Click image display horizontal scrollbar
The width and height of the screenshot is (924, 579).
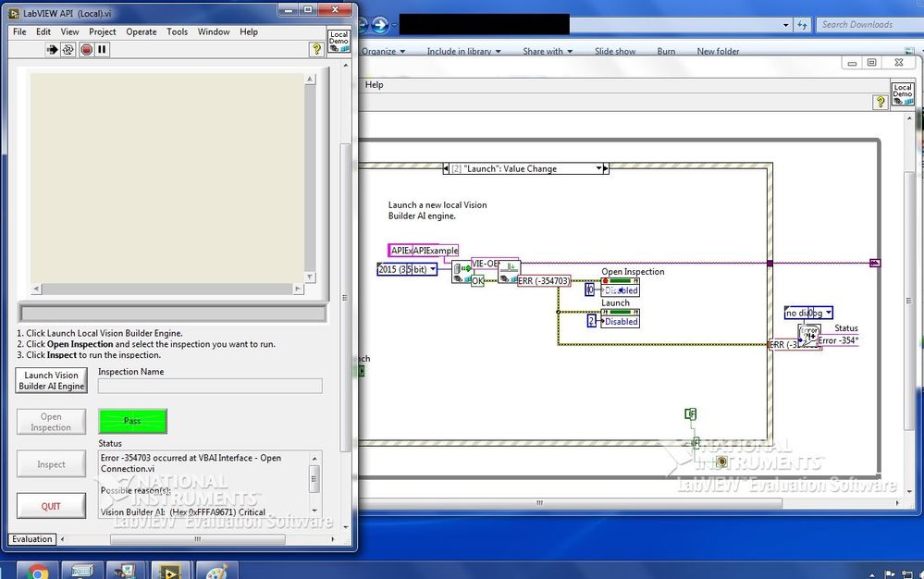[x=167, y=289]
